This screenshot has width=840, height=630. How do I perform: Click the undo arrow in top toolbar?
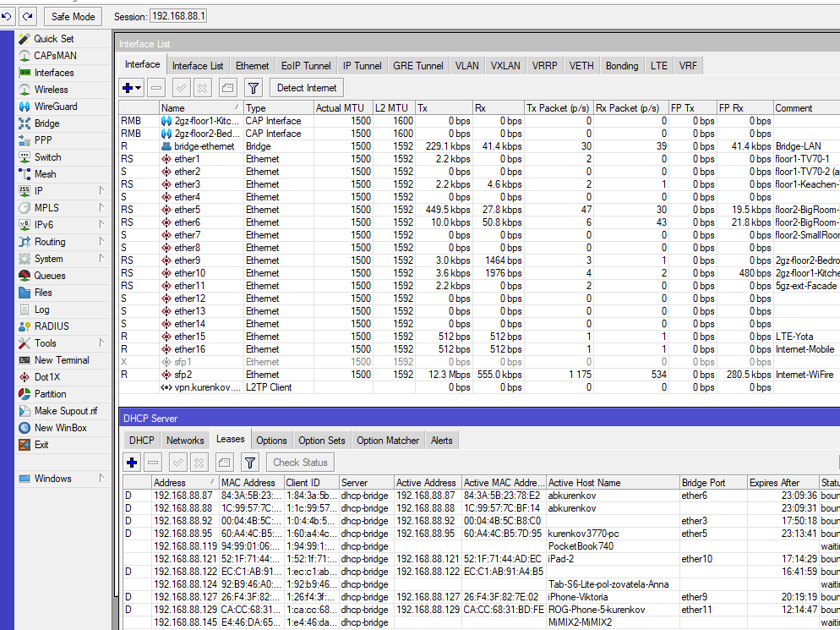tap(7, 16)
